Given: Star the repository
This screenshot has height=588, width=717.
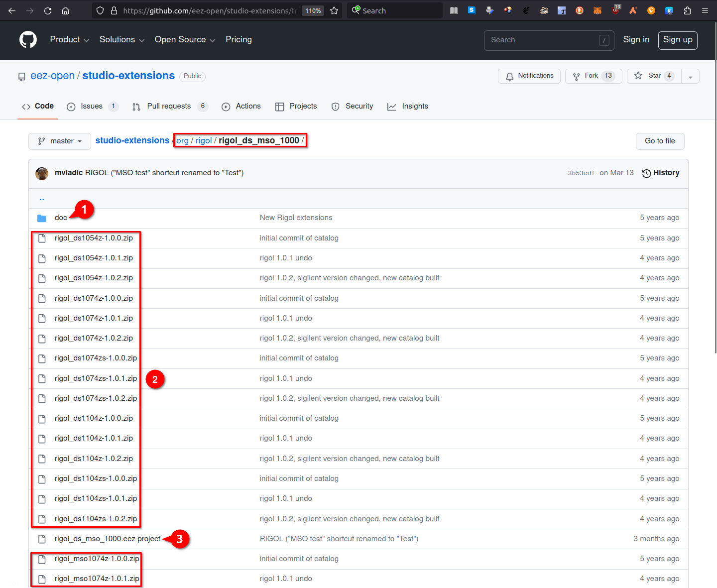Looking at the screenshot, I should pyautogui.click(x=654, y=76).
